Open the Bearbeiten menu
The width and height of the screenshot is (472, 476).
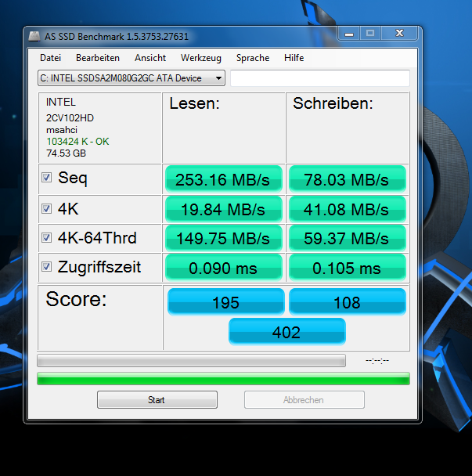pyautogui.click(x=98, y=58)
